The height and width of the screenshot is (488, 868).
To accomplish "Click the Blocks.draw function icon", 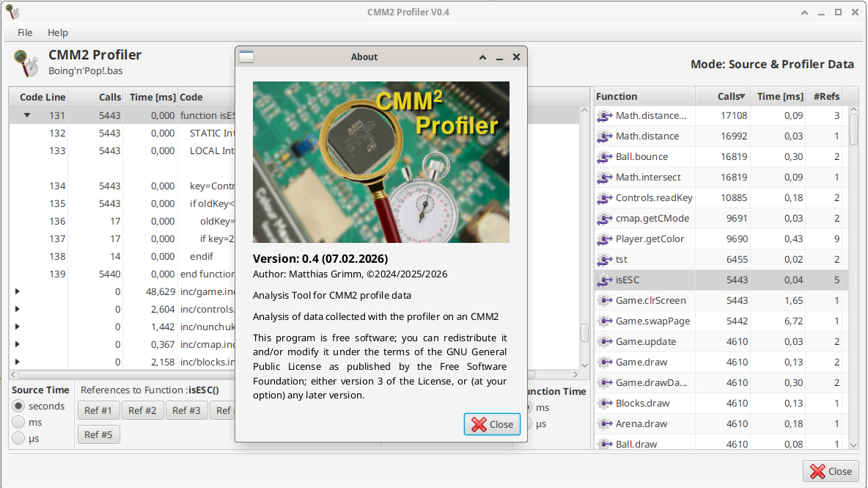I will (604, 404).
